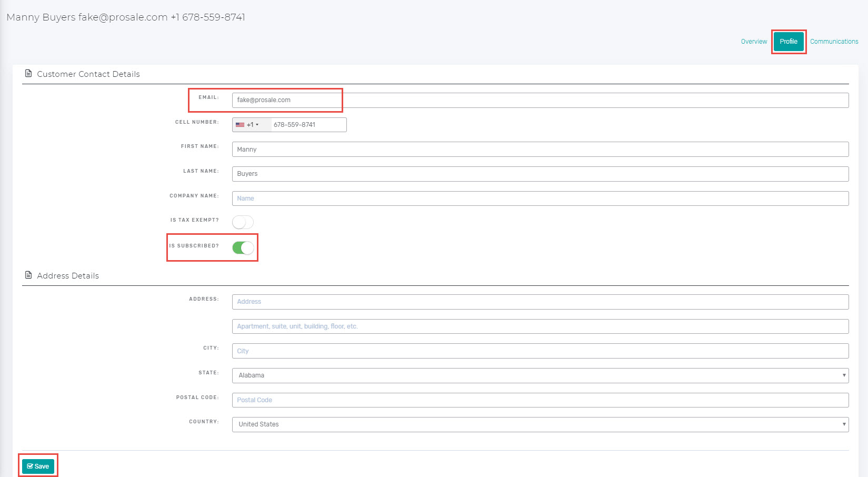Viewport: 868px width, 477px height.
Task: Click the Customer Contact Details heading
Action: (88, 74)
